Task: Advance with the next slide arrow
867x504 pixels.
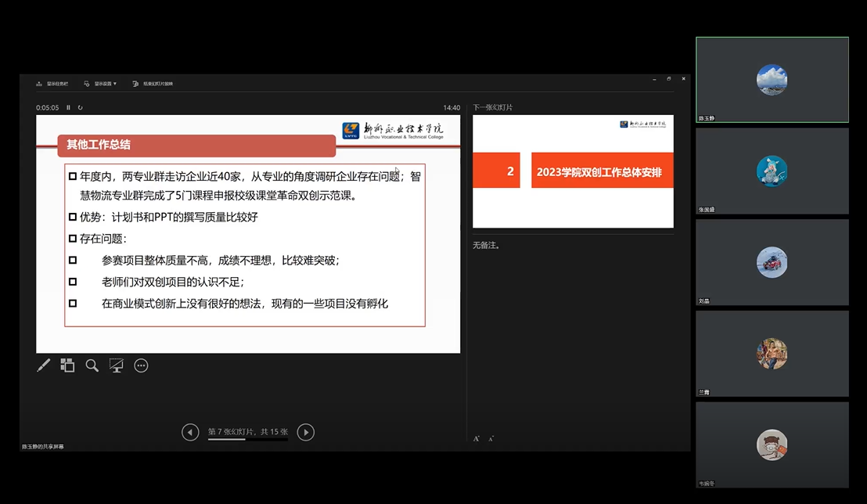Action: pyautogui.click(x=306, y=432)
